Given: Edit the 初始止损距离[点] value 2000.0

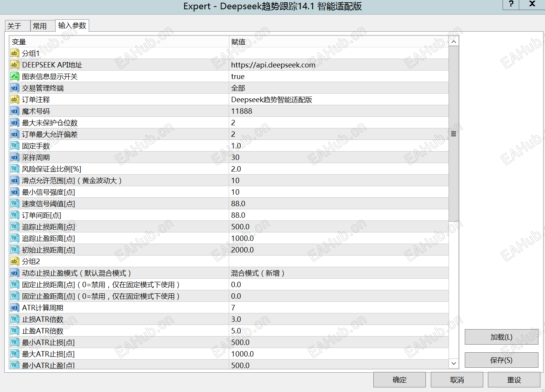Looking at the screenshot, I should 339,250.
